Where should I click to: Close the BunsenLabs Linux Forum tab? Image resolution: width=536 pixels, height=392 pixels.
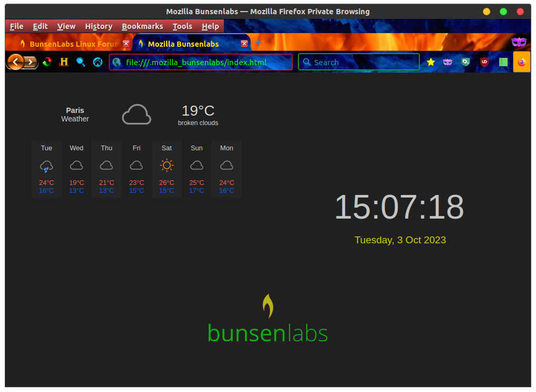(x=126, y=44)
